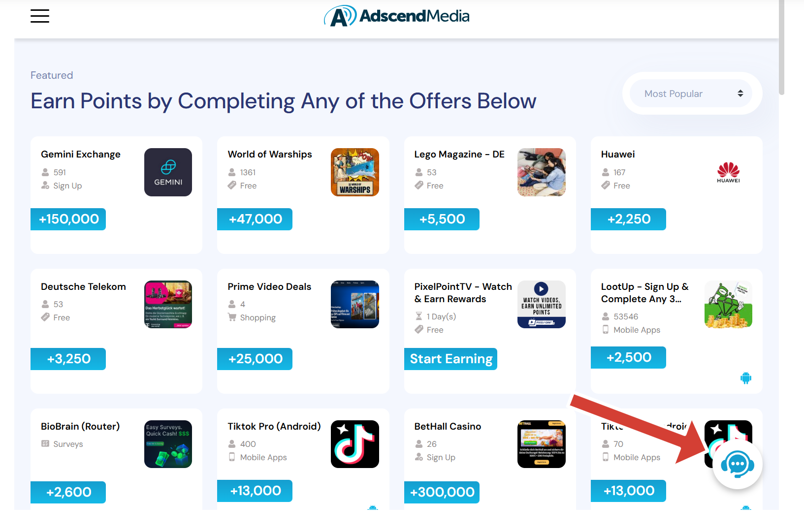Image resolution: width=804 pixels, height=532 pixels.
Task: Click the World of Warships game icon
Action: (355, 172)
